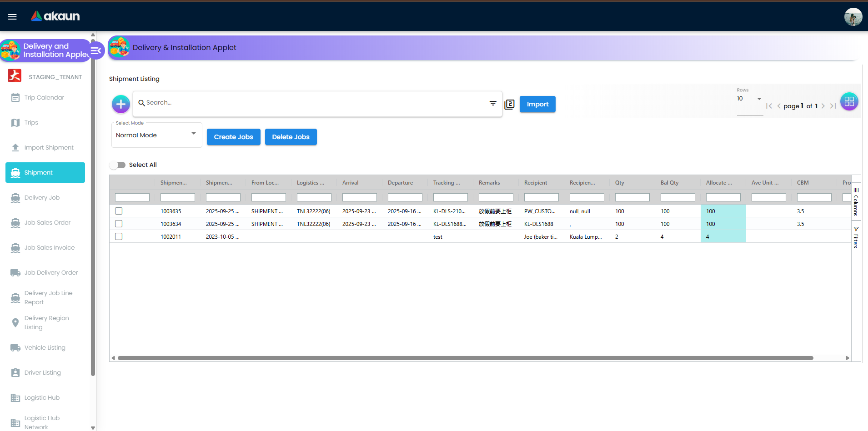
Task: Select the Delivery Job sidebar item
Action: coord(42,197)
